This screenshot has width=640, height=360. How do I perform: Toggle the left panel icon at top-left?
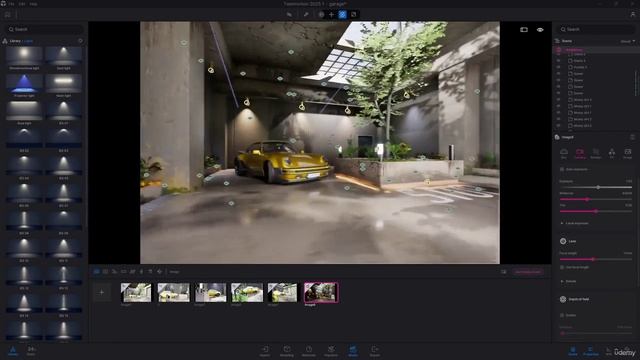(8, 14)
